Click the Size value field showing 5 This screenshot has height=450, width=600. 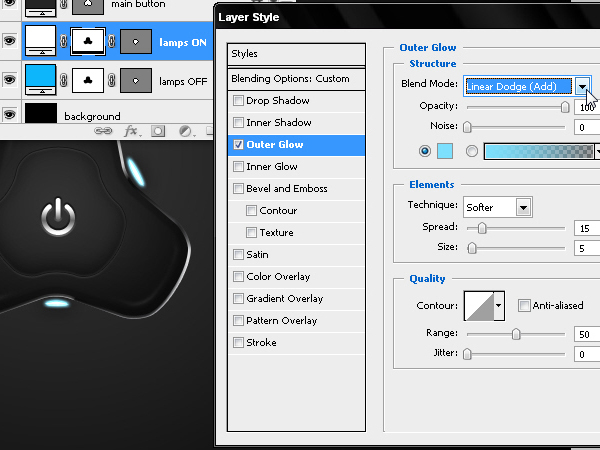pos(587,248)
